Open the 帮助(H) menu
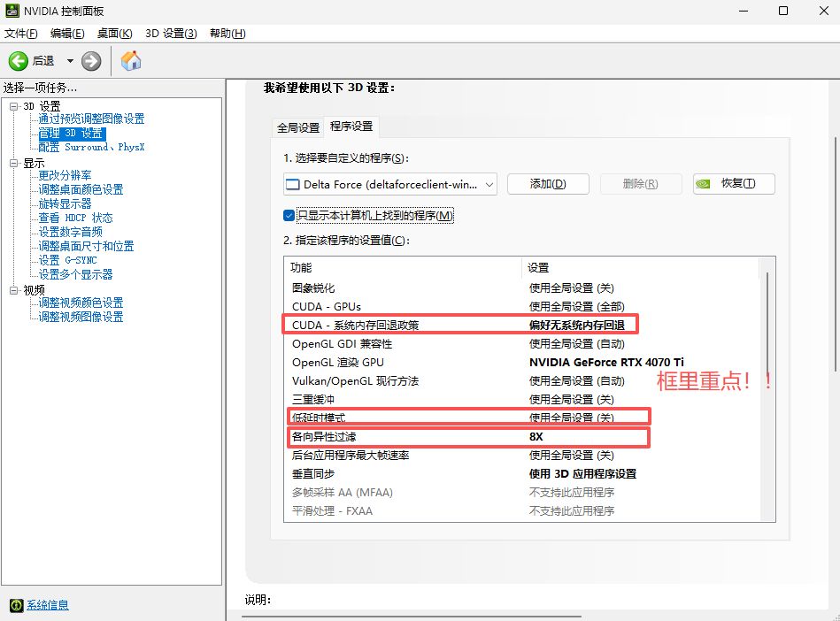Screen dimensions: 840x621 click(227, 34)
